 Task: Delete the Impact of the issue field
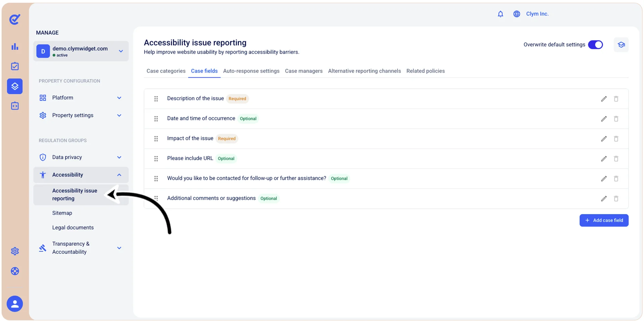pos(616,138)
